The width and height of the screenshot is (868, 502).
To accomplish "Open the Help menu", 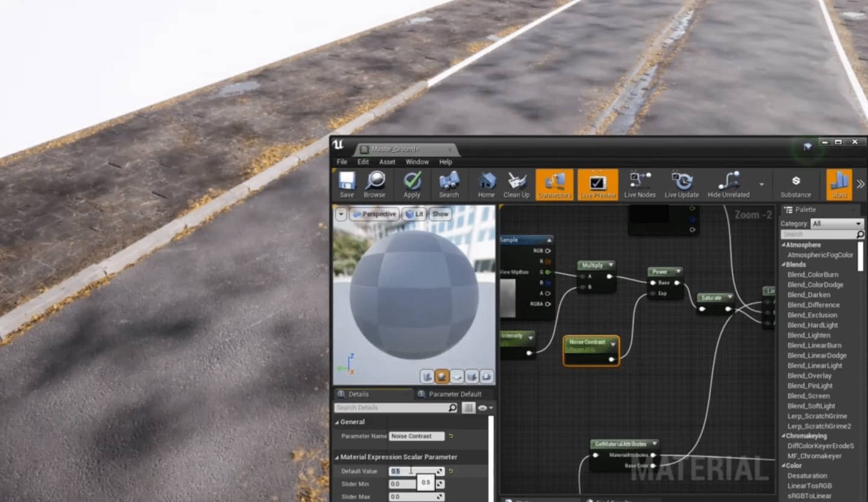I will pos(445,162).
